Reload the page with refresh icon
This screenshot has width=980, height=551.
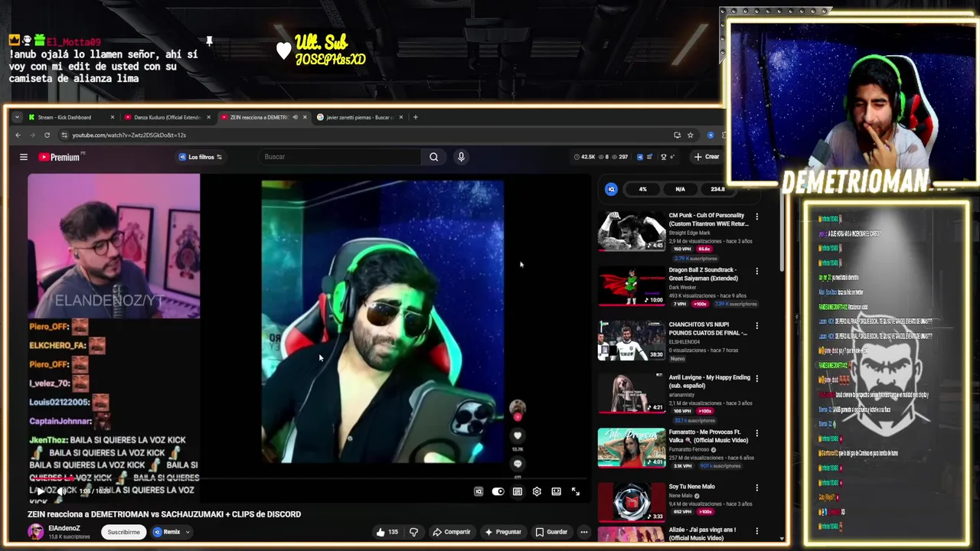47,135
